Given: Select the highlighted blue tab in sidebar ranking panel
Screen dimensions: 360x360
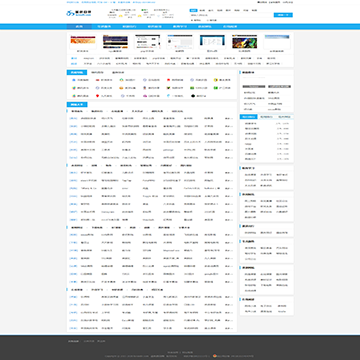Looking at the screenshot, I should point(249,117).
